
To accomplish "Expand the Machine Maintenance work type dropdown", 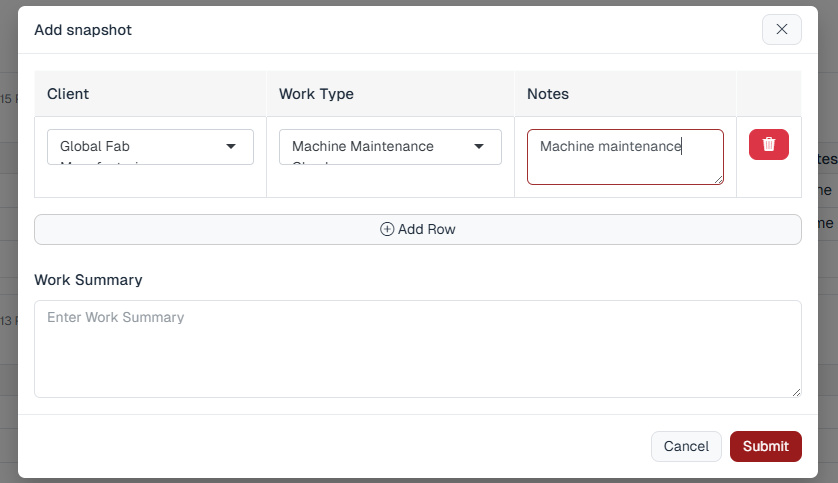I will tap(380, 147).
